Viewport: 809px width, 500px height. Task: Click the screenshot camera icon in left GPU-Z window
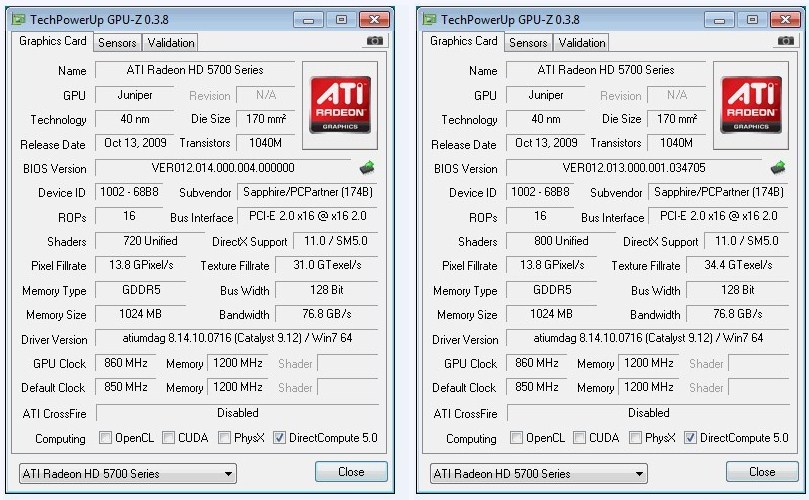pos(375,41)
